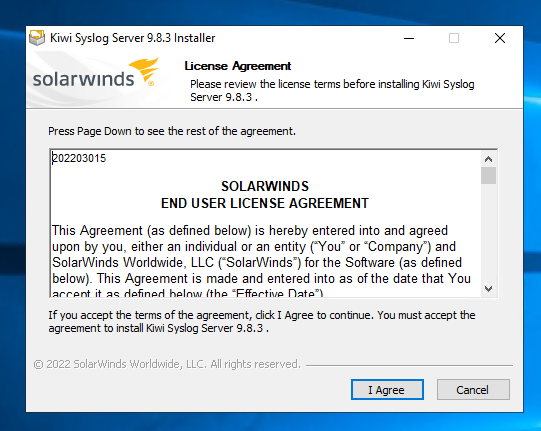Cancel the Kiwi Syslog installer
The image size is (541, 431).
(473, 390)
